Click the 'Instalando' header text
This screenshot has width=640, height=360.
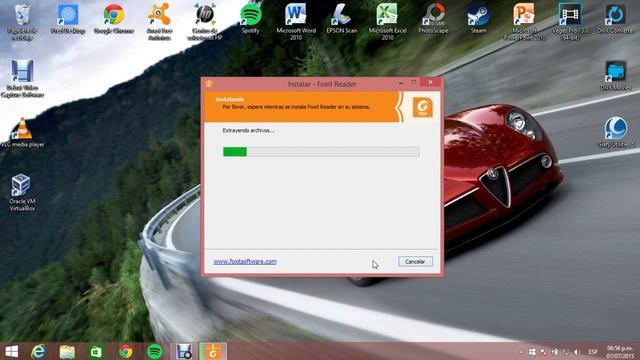[230, 99]
